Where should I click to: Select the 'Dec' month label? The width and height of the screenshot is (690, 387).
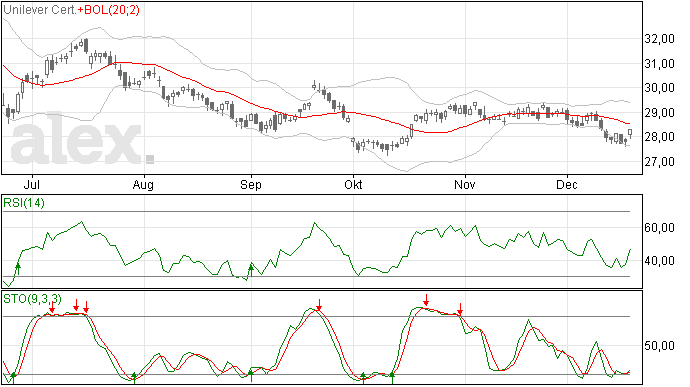[x=567, y=184]
